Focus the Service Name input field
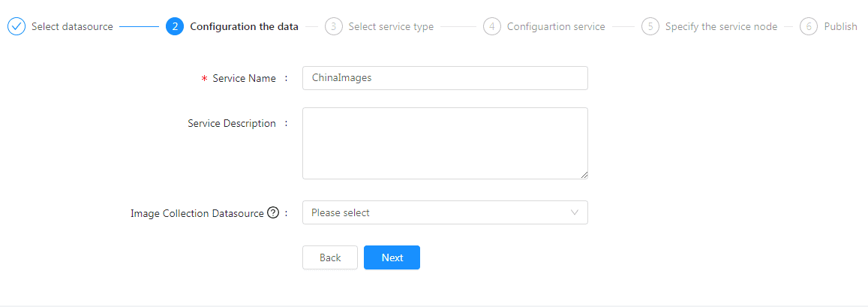Viewport: 868px width, 307px height. (x=445, y=78)
